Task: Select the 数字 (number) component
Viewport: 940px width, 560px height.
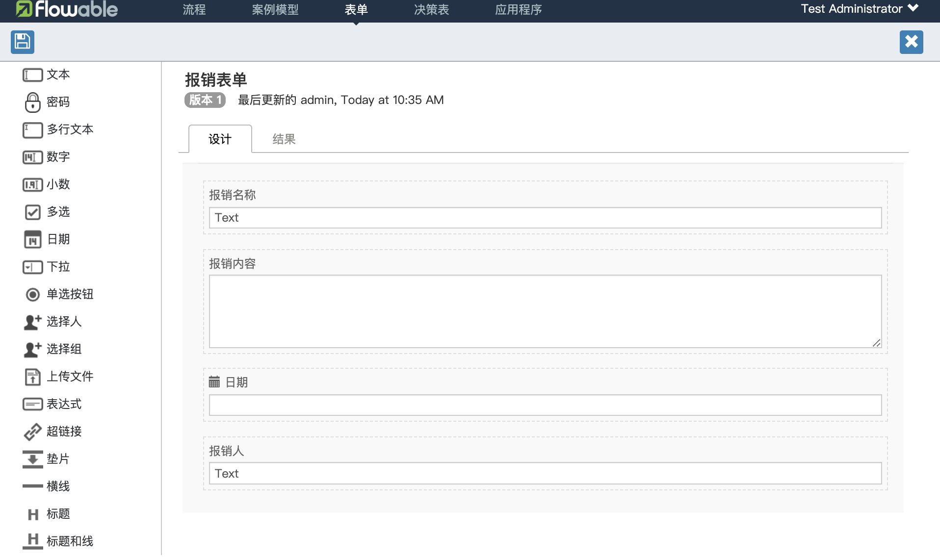Action: tap(58, 157)
